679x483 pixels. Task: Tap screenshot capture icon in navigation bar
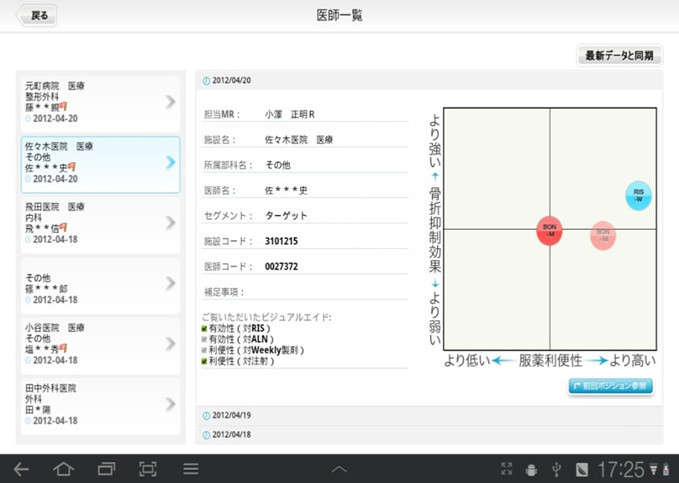pyautogui.click(x=148, y=469)
